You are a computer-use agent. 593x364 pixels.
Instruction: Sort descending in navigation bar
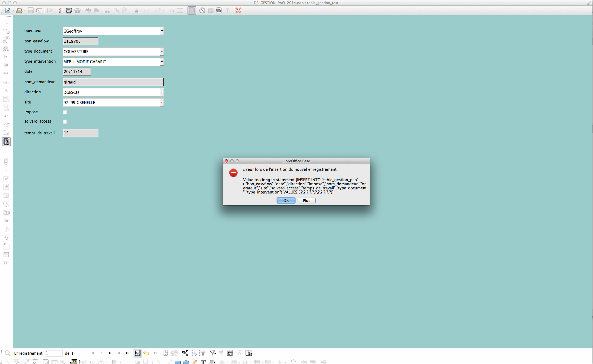point(202,353)
